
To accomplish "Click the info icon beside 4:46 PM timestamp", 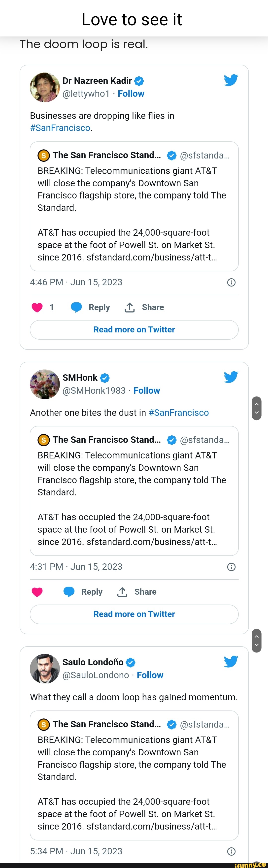I will 231,282.
